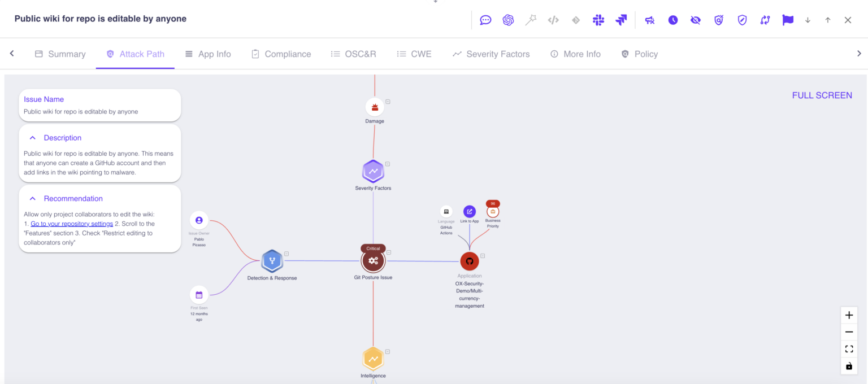Open the 'Go to your repository settings' link
The image size is (868, 384).
pos(72,224)
